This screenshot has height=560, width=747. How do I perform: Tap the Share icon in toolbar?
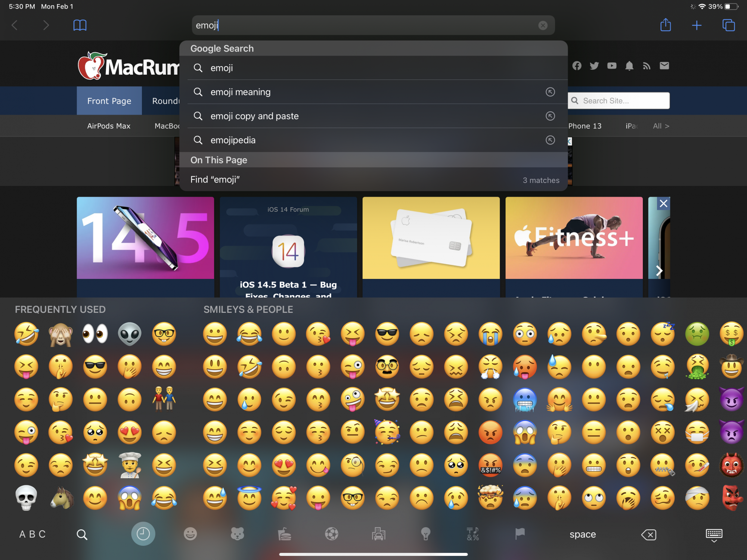[666, 25]
